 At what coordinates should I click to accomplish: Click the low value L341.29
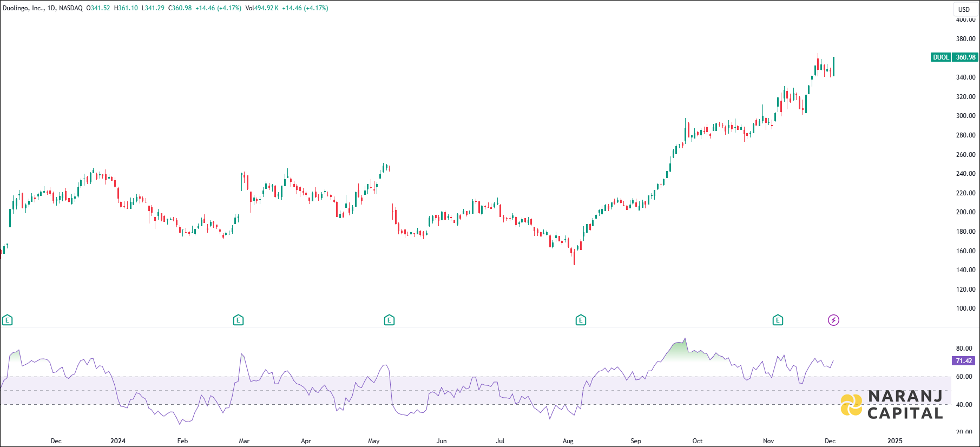tap(153, 8)
